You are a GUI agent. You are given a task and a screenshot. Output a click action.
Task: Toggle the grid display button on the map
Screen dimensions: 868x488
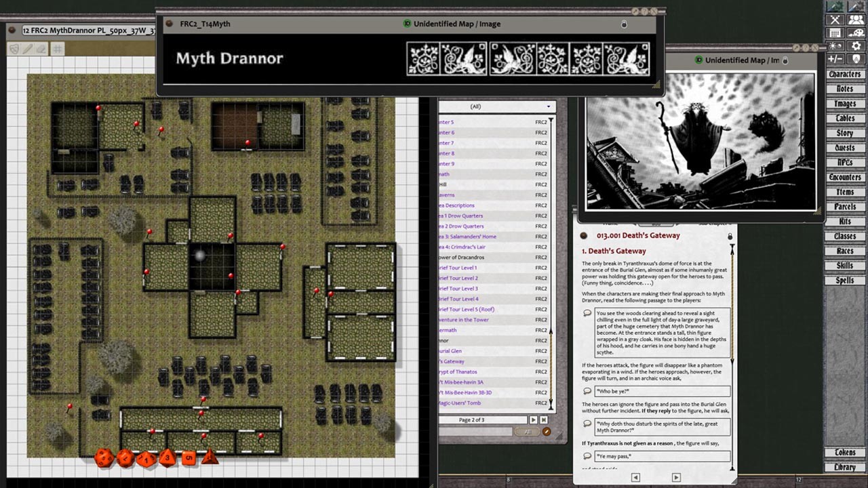coord(56,47)
